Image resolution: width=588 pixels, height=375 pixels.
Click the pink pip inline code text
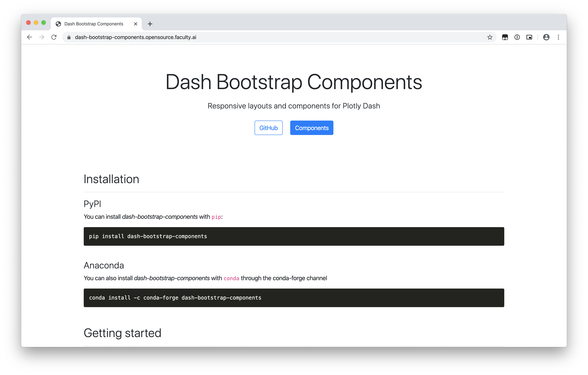click(216, 217)
